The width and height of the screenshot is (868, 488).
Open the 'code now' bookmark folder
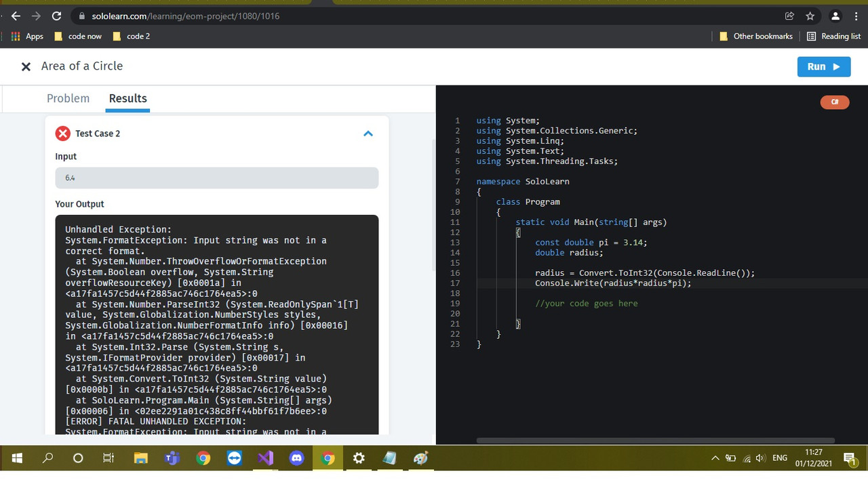point(78,36)
